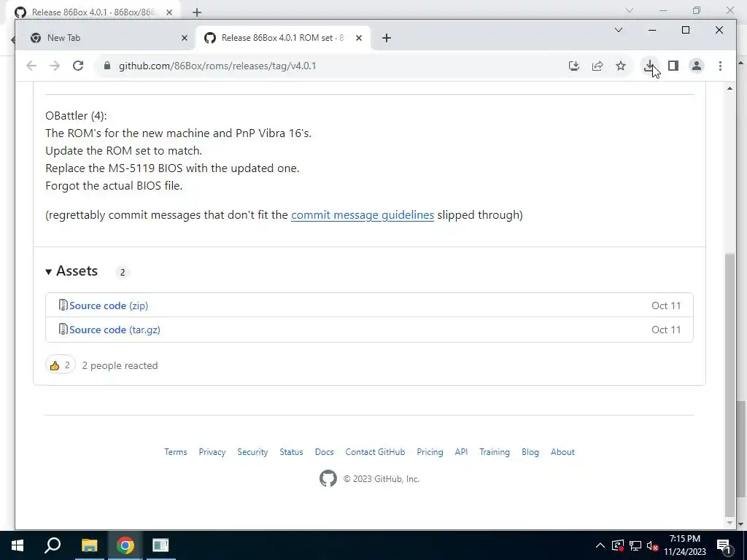Open Chrome downloads tray icon
The height and width of the screenshot is (560, 747).
click(x=649, y=66)
